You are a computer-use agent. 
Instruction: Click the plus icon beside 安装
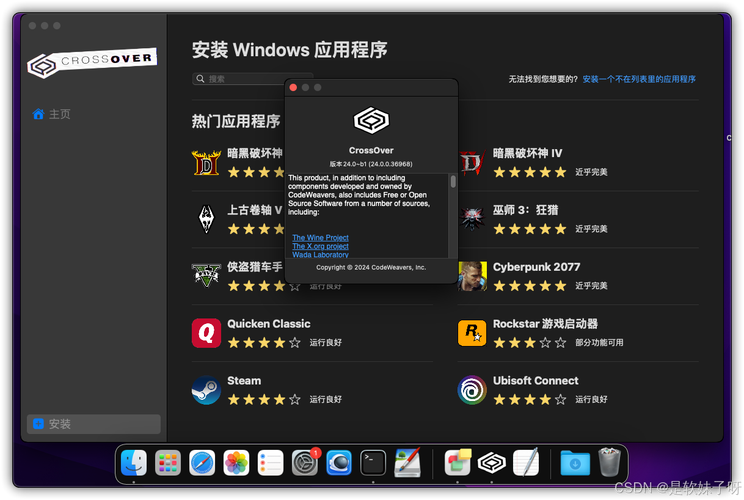coord(38,424)
